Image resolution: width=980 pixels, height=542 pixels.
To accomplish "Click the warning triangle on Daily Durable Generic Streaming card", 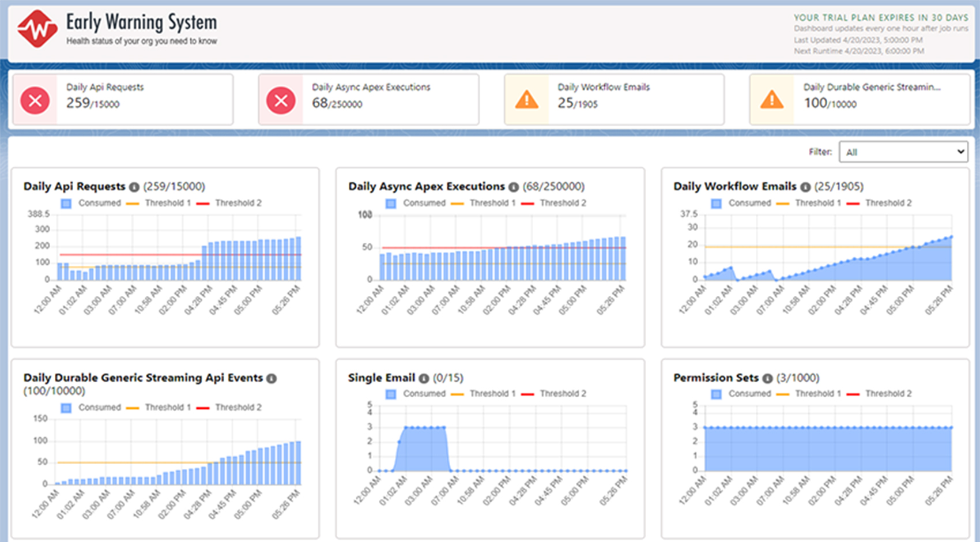I will 772,99.
